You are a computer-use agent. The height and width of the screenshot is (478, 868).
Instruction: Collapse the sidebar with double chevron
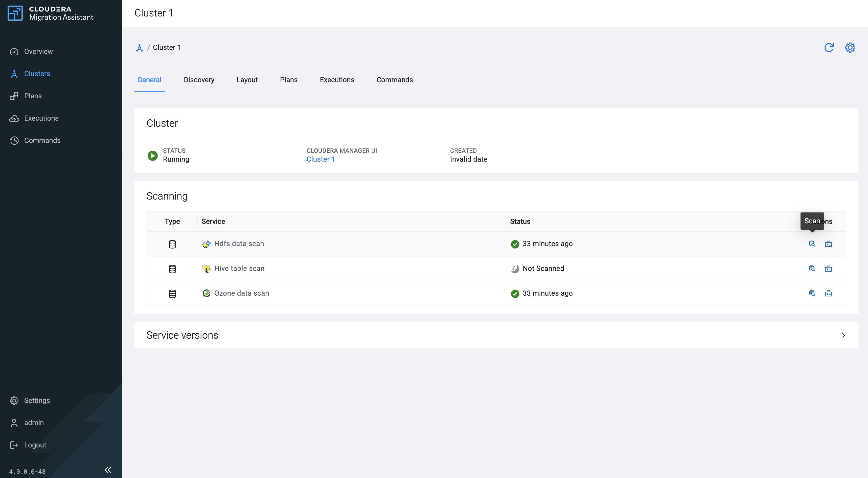pyautogui.click(x=108, y=470)
